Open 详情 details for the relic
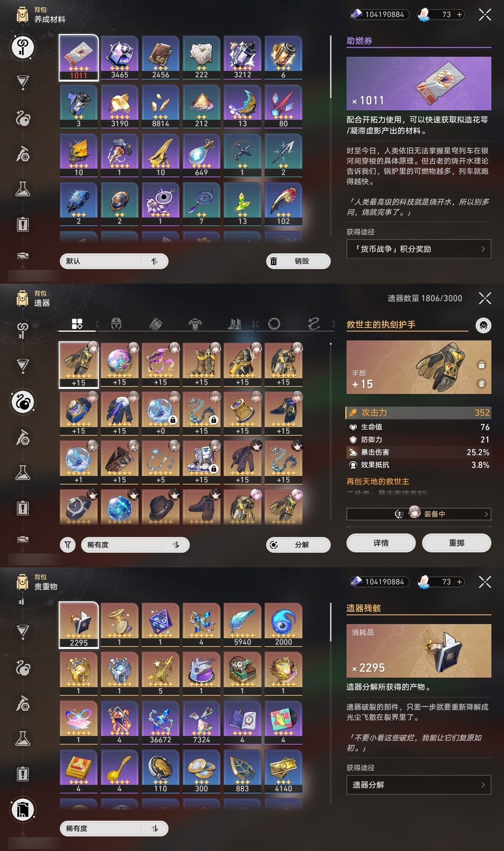 click(381, 543)
